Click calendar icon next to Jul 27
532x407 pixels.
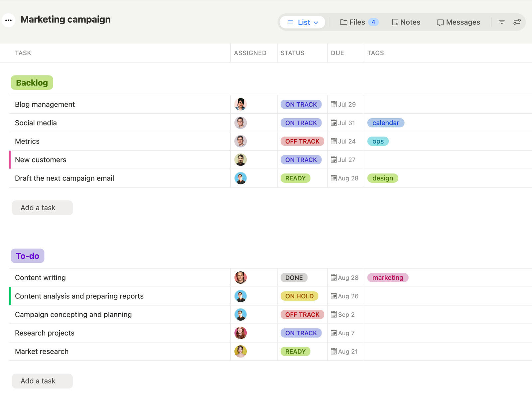333,160
